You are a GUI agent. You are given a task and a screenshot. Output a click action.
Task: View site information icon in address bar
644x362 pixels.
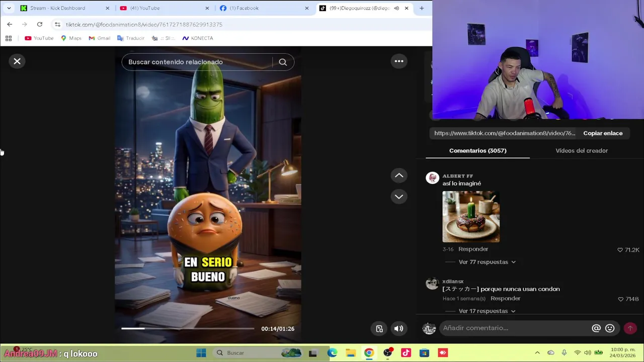tap(57, 24)
